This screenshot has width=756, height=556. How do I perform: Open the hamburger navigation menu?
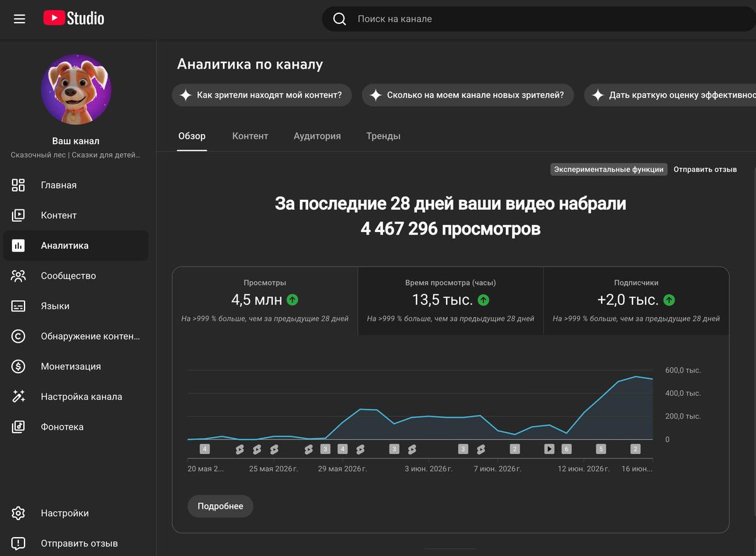20,19
